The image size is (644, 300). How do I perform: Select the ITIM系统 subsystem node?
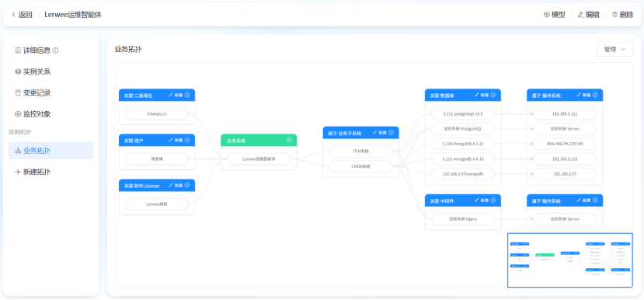coord(361,152)
